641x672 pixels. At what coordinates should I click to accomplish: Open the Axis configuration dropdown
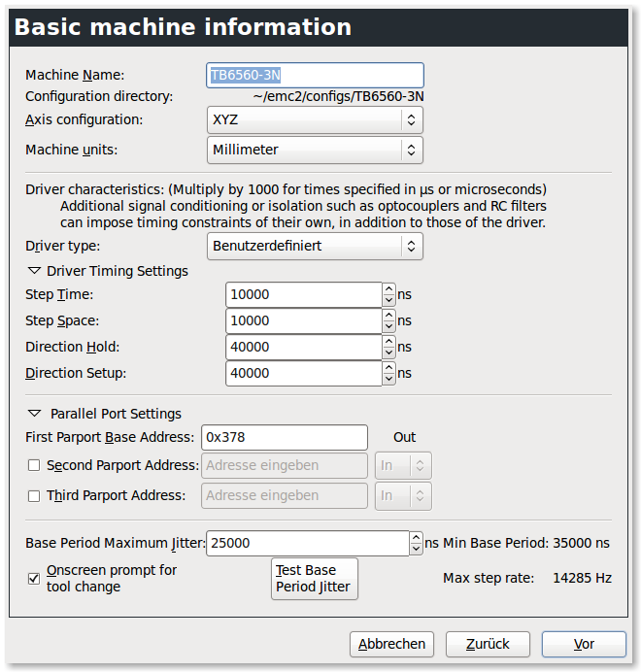click(x=315, y=119)
